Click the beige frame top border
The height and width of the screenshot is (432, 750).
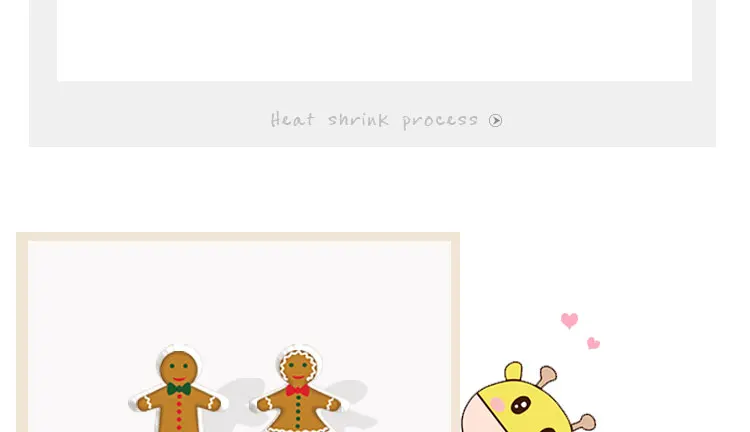[x=238, y=236]
